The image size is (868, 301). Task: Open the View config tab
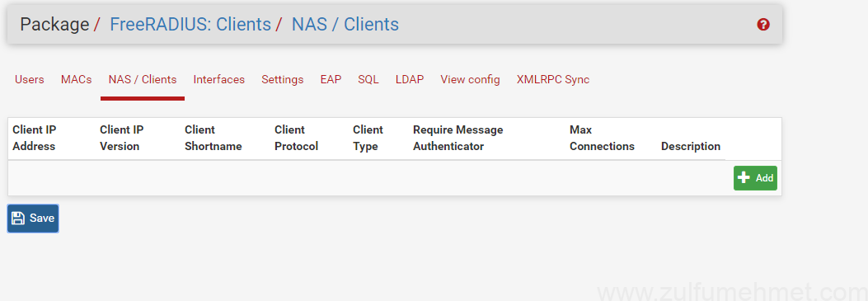click(470, 80)
